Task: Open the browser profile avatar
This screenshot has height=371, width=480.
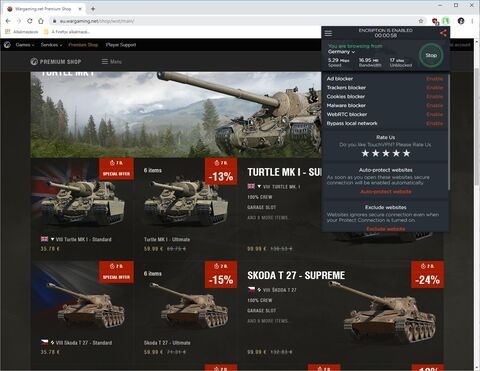Action: point(461,21)
